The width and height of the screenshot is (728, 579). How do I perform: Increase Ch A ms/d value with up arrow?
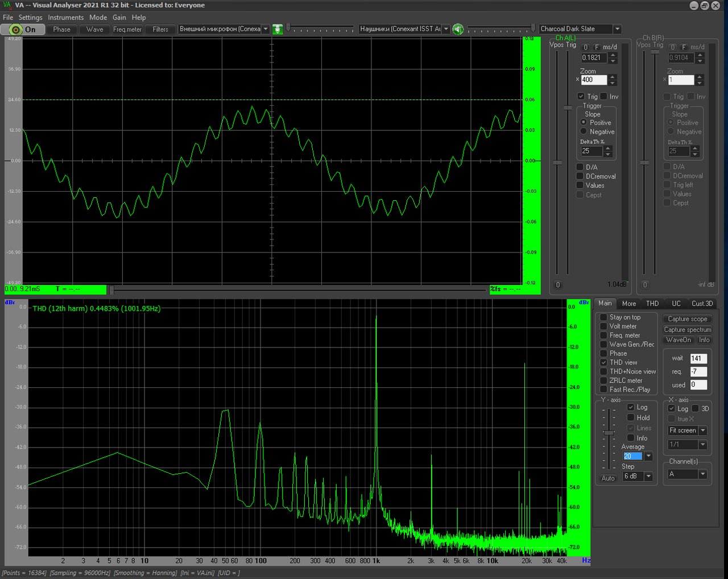[613, 55]
